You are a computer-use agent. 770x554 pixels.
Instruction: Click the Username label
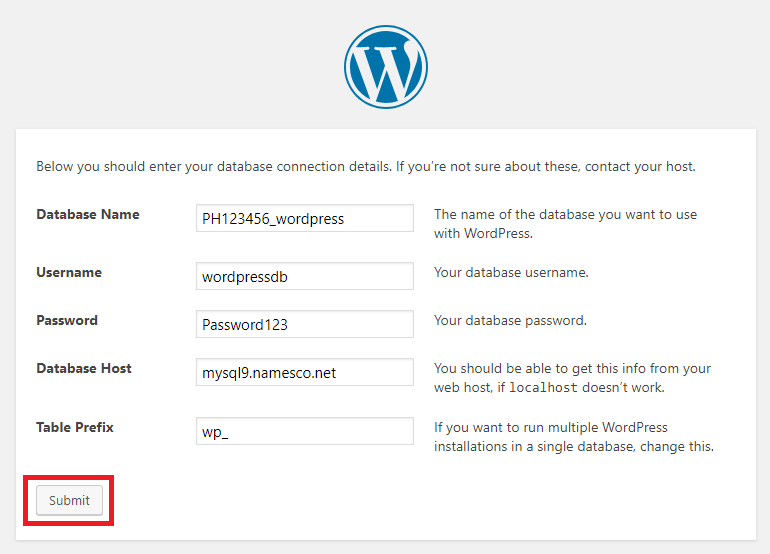69,273
